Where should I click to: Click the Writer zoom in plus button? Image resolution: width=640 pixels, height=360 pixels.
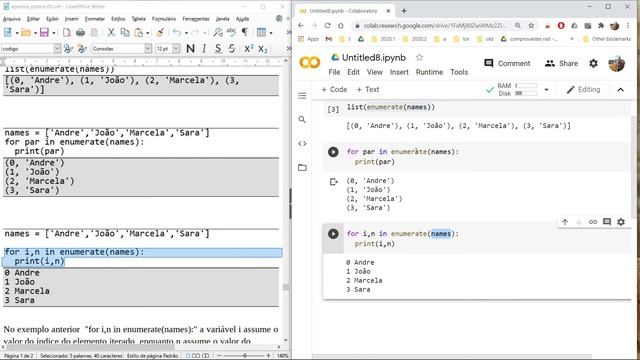click(268, 356)
